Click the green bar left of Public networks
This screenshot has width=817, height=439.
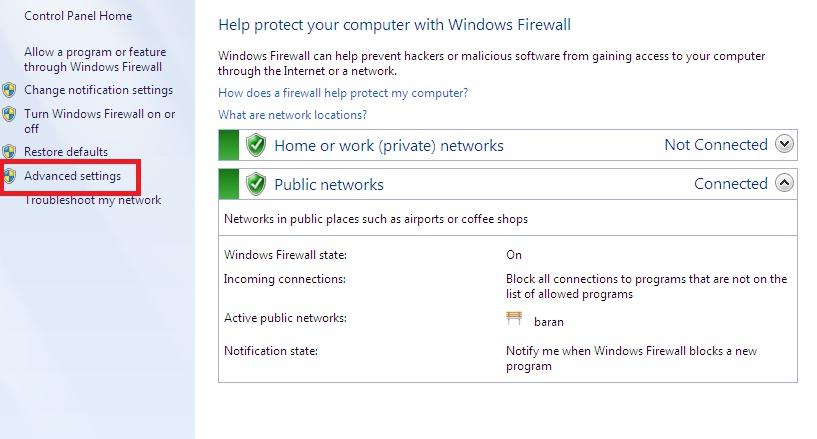point(228,184)
